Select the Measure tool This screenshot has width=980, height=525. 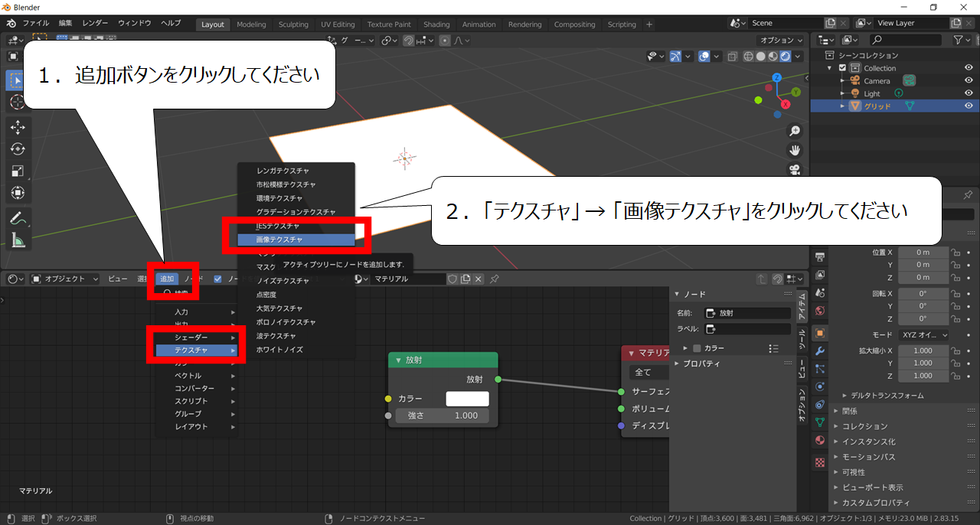pyautogui.click(x=18, y=241)
